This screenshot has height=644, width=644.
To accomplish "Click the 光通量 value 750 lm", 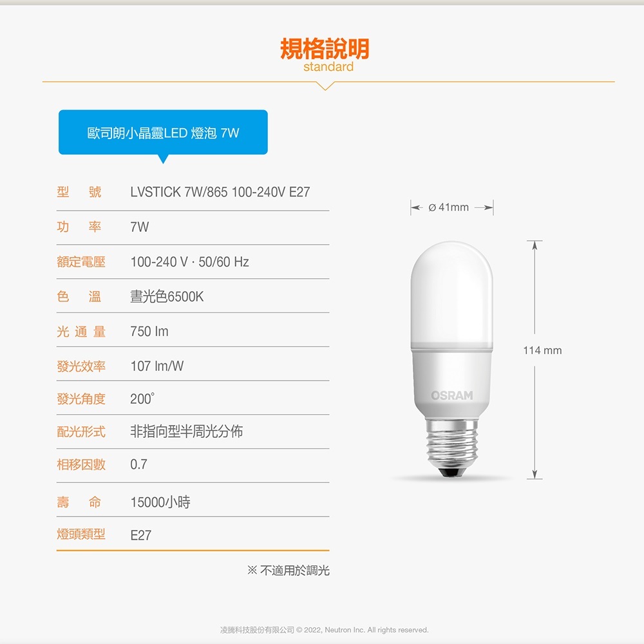I will click(x=149, y=331).
